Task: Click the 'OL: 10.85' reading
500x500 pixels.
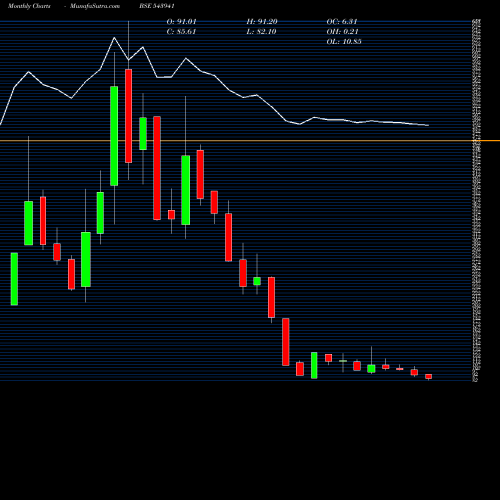Action: click(344, 42)
